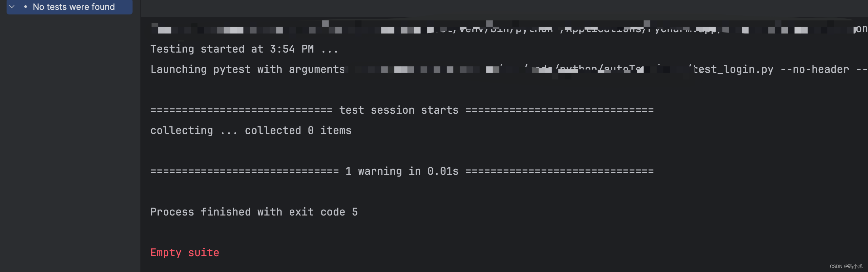Click the 'Launching pytest with arguments' line
868x272 pixels.
[247, 69]
